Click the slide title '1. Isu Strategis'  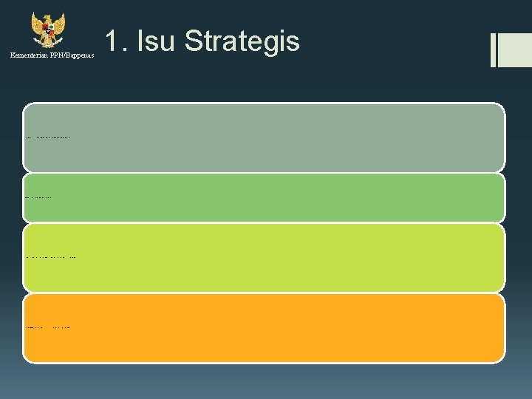[202, 41]
